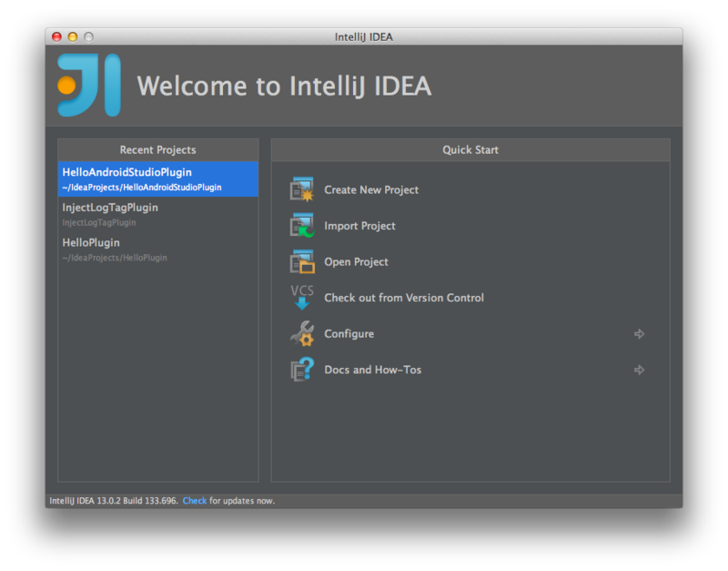Click the Recent Projects header
This screenshot has width=728, height=571.
157,149
